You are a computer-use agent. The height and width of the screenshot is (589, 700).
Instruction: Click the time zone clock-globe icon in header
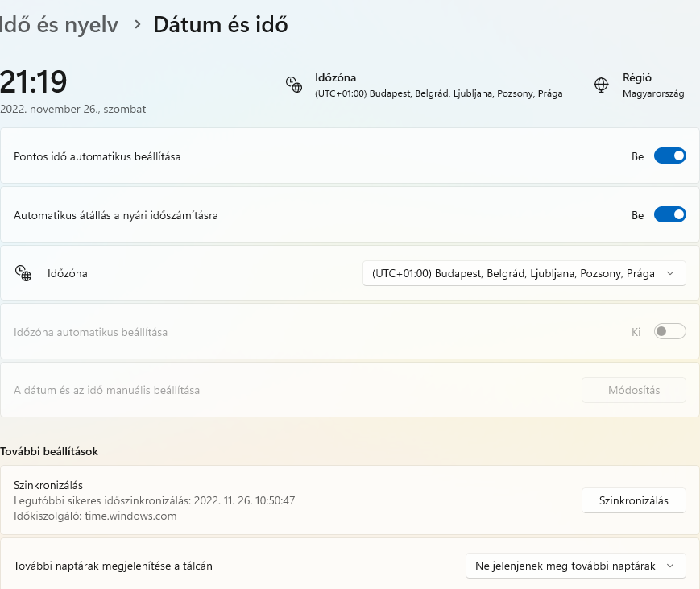[x=294, y=85]
